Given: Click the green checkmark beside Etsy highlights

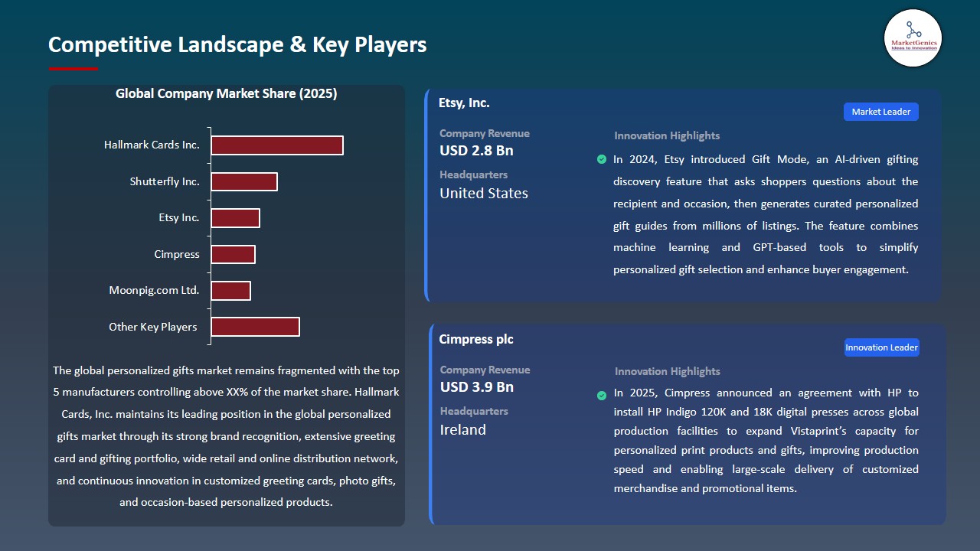Looking at the screenshot, I should (602, 159).
